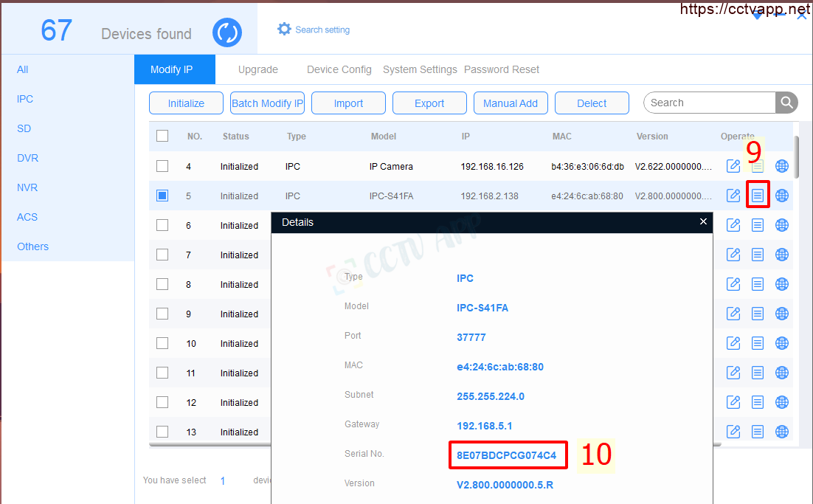Switch to the Upgrade tab
The image size is (813, 504).
tap(257, 69)
